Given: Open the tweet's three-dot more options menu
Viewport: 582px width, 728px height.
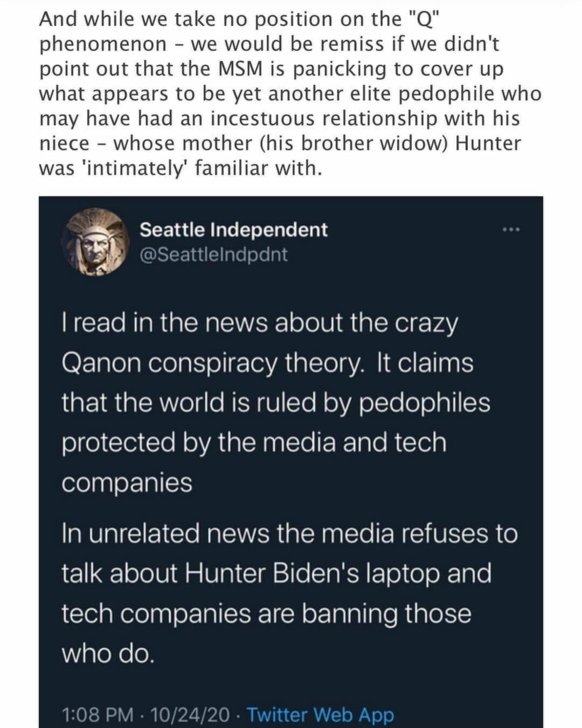Looking at the screenshot, I should point(511,230).
